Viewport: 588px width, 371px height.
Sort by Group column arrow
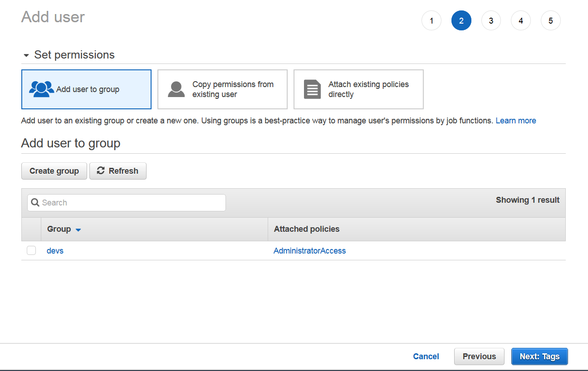pos(78,230)
